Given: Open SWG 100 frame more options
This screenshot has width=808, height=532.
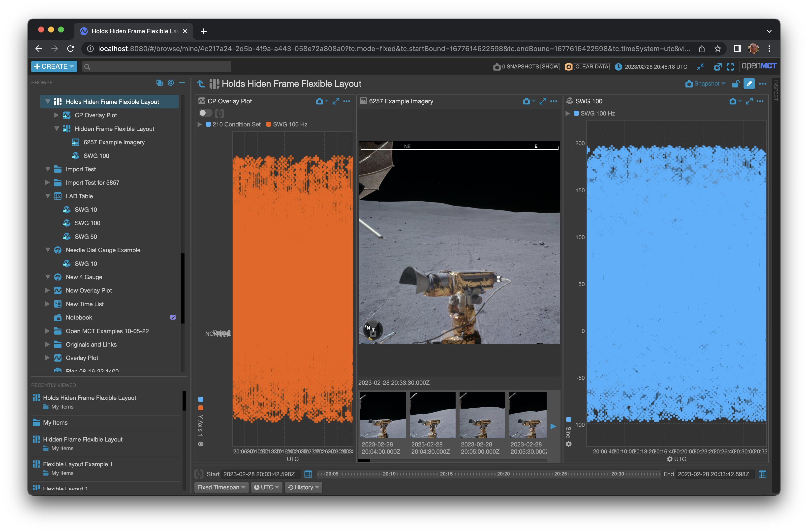Looking at the screenshot, I should [x=760, y=101].
